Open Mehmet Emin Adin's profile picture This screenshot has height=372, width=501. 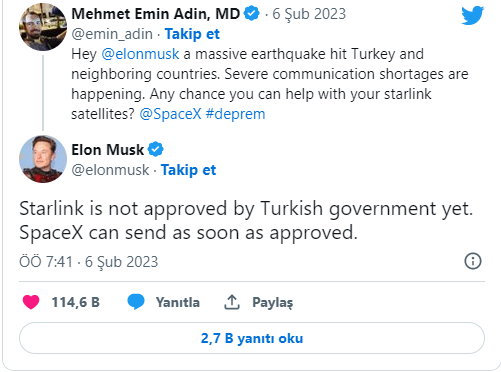[x=43, y=27]
